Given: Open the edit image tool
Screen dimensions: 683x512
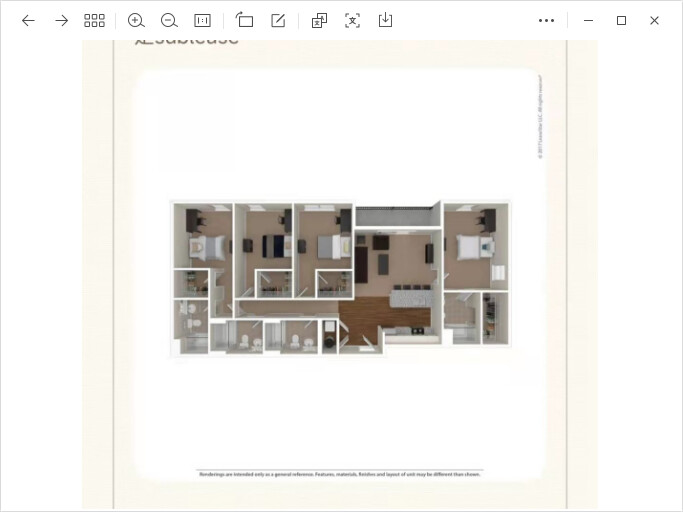Looking at the screenshot, I should 278,20.
